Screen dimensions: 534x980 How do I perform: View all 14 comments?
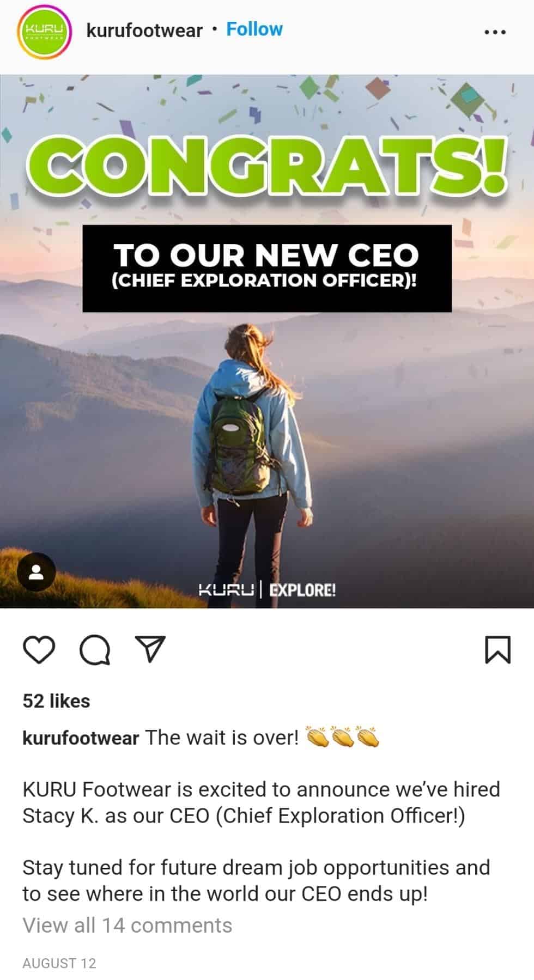(128, 925)
